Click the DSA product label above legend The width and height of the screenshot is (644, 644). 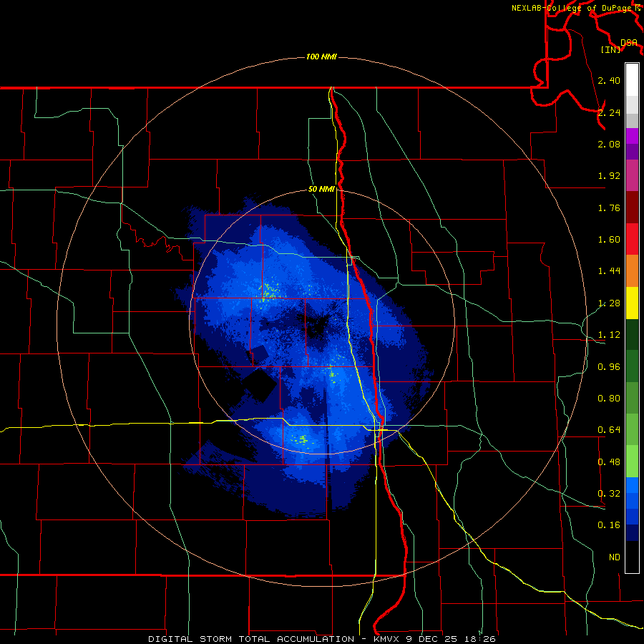tap(629, 43)
